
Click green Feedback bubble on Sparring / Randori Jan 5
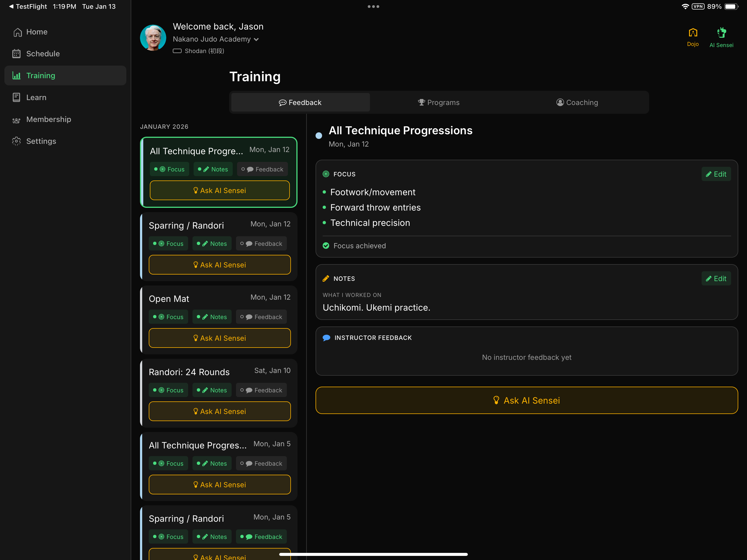249,537
